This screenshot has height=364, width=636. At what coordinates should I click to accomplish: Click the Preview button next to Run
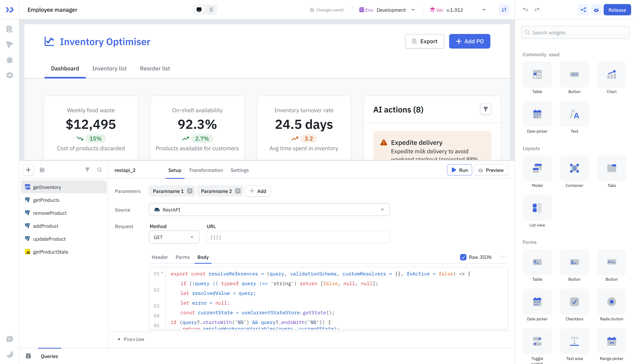[491, 170]
